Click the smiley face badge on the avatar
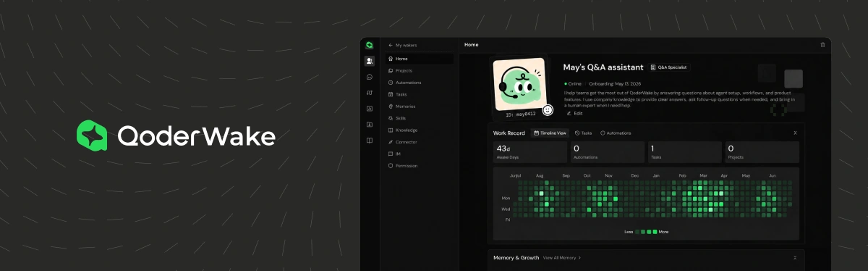 tap(548, 110)
